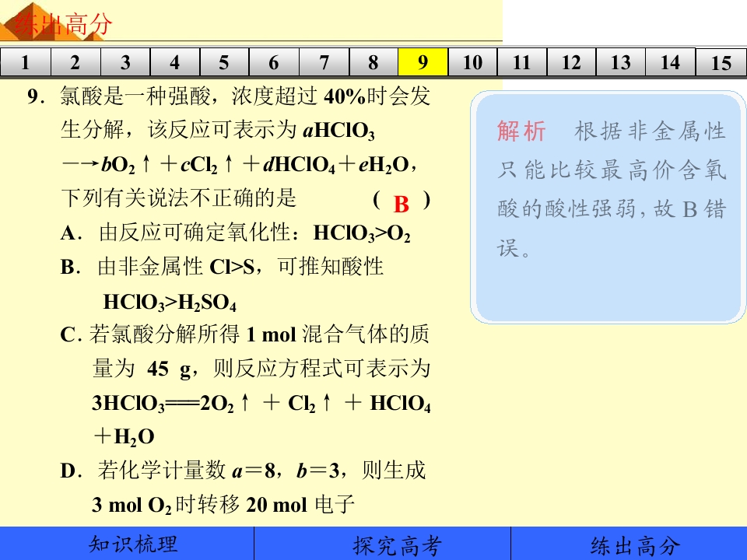
Task: Click formula HClO3>H2SO4 in option B
Action: (170, 302)
